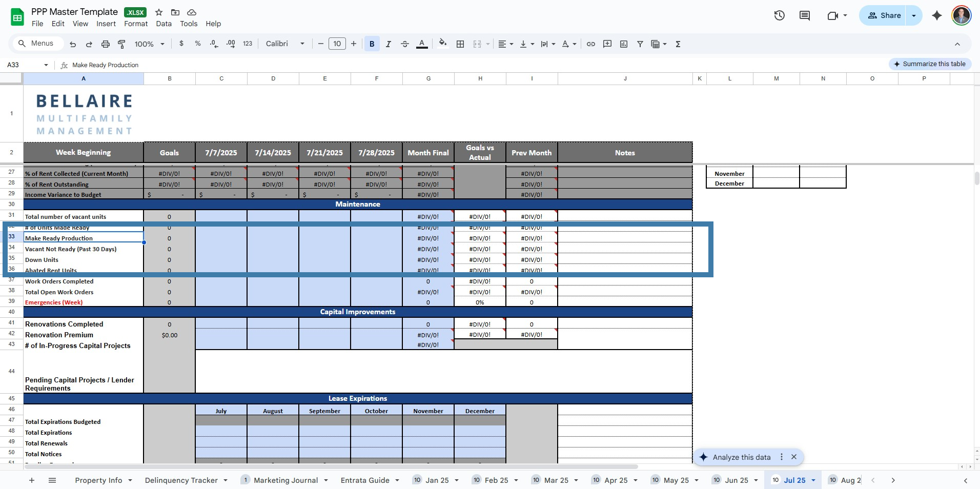This screenshot has height=489, width=980.
Task: Click the print icon in toolbar
Action: tap(105, 44)
